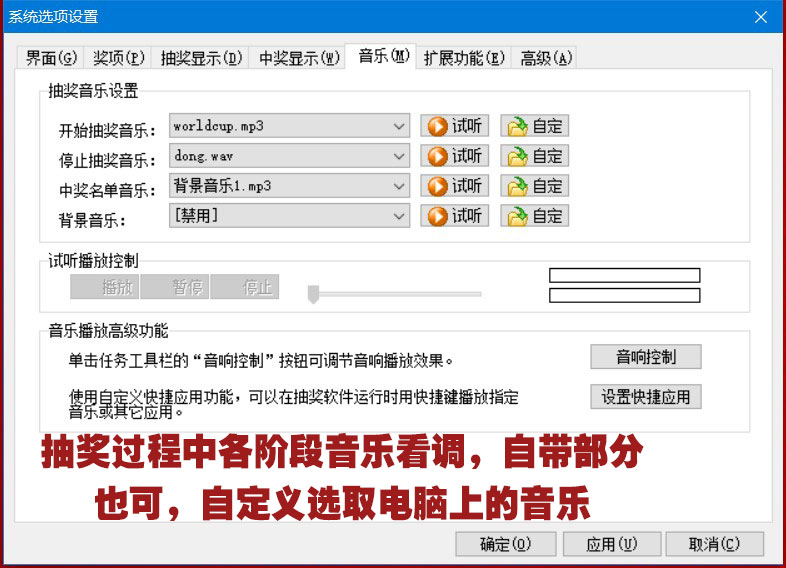Preview the 开始抽奖音乐 track with 试听
Viewport: 786px width, 568px height.
[454, 126]
